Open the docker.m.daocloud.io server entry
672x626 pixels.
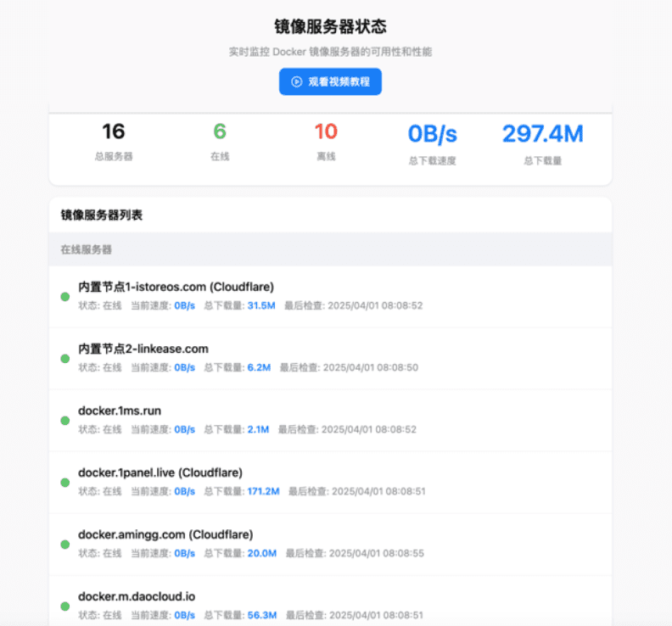point(137,596)
